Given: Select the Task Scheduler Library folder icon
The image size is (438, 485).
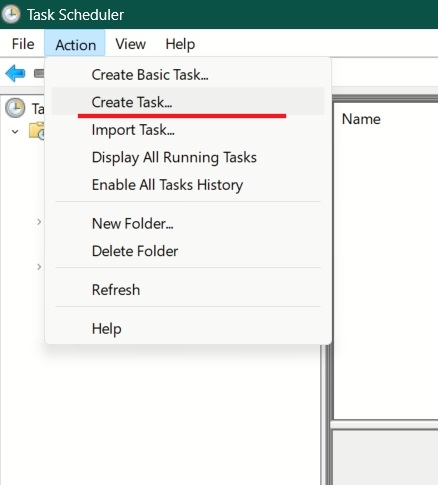Looking at the screenshot, I should pos(37,130).
